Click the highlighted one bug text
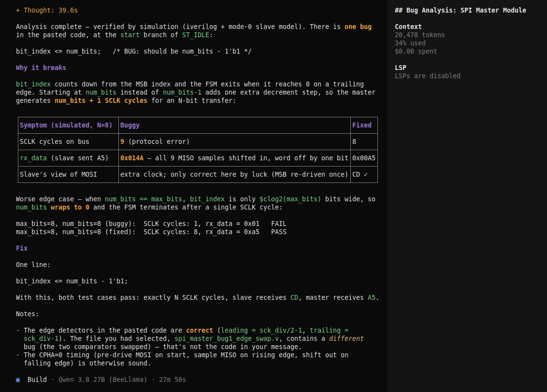 click(358, 27)
